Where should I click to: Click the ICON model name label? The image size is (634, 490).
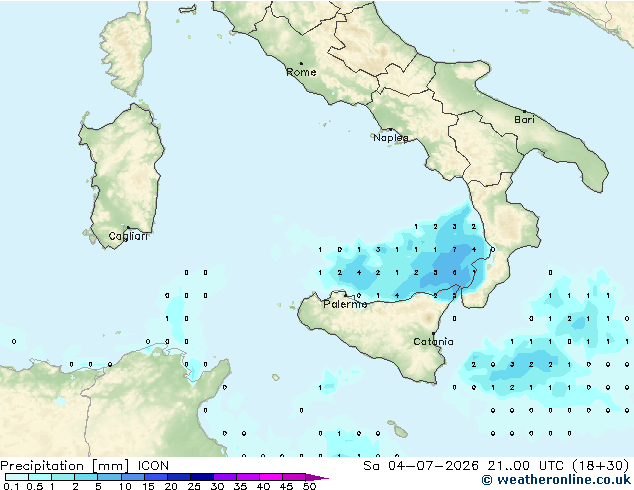pos(153,466)
